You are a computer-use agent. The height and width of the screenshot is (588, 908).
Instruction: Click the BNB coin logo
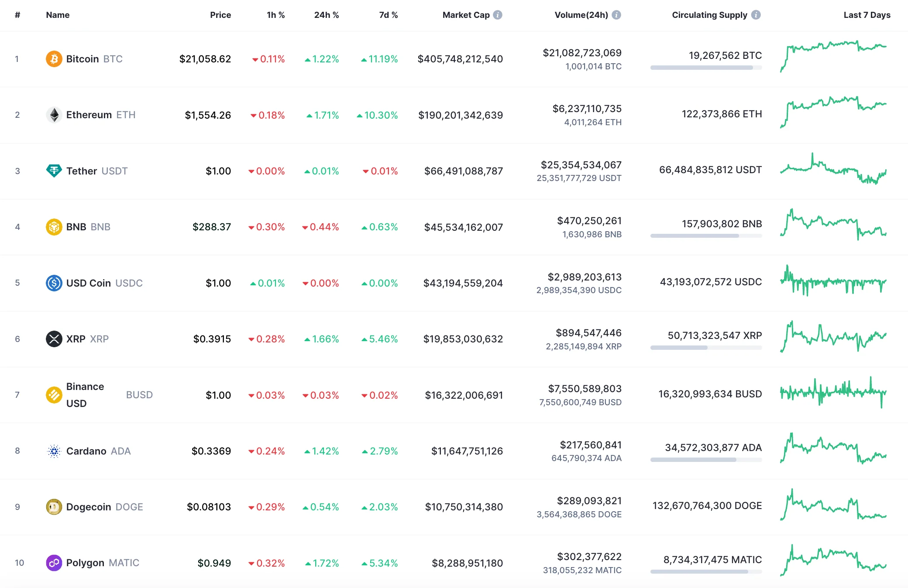(x=54, y=226)
